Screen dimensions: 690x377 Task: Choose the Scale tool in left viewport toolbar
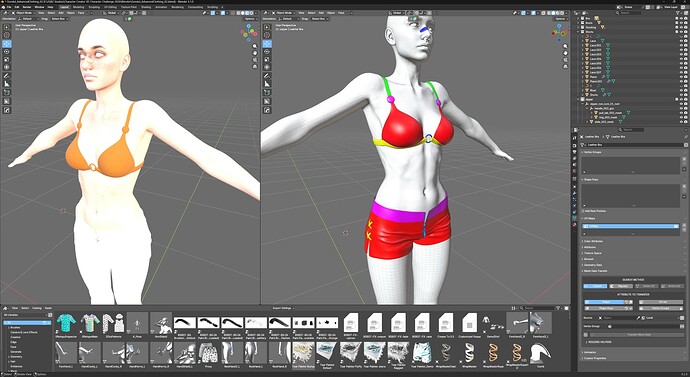tap(7, 59)
